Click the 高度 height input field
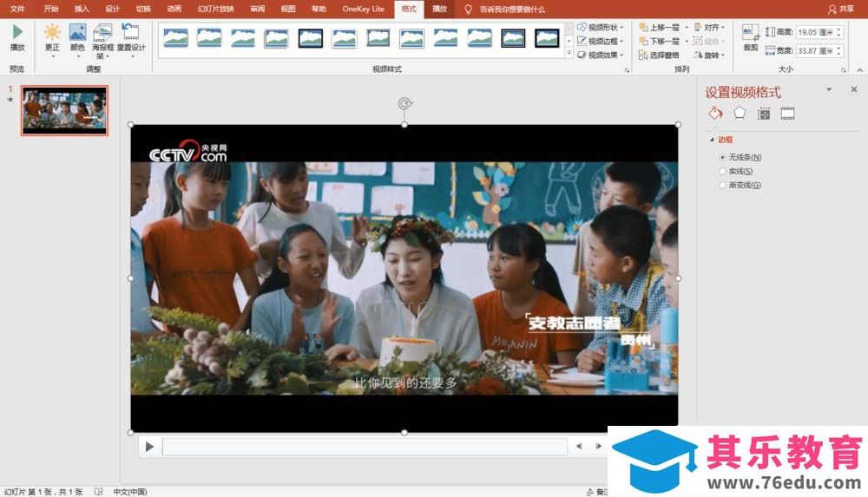This screenshot has height=497, width=868. click(816, 32)
